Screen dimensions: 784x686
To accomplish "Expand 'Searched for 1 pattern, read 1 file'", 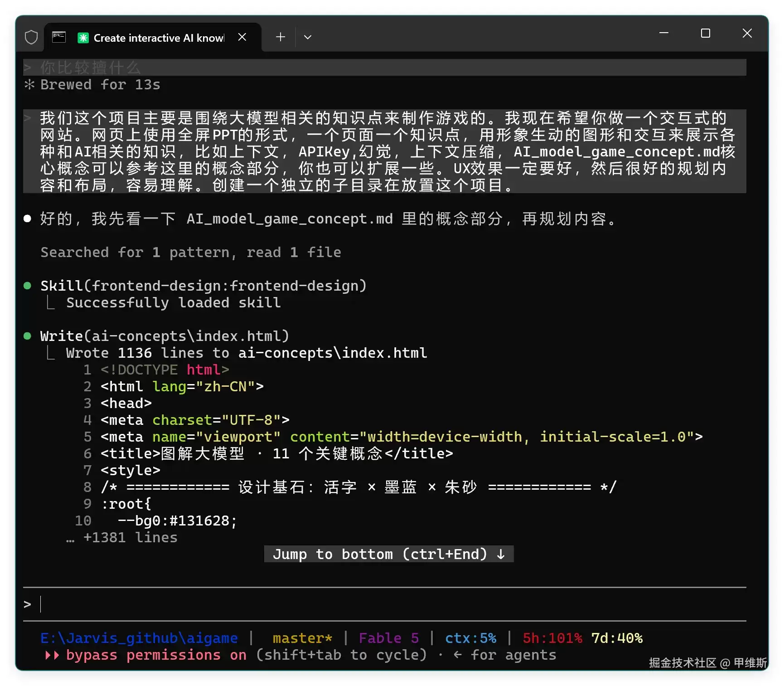I will coord(191,252).
